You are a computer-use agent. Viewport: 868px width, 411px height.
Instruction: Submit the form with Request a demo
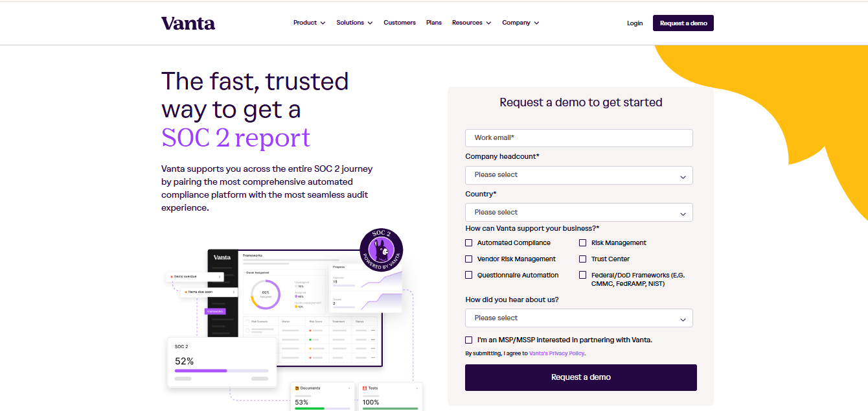(x=581, y=377)
